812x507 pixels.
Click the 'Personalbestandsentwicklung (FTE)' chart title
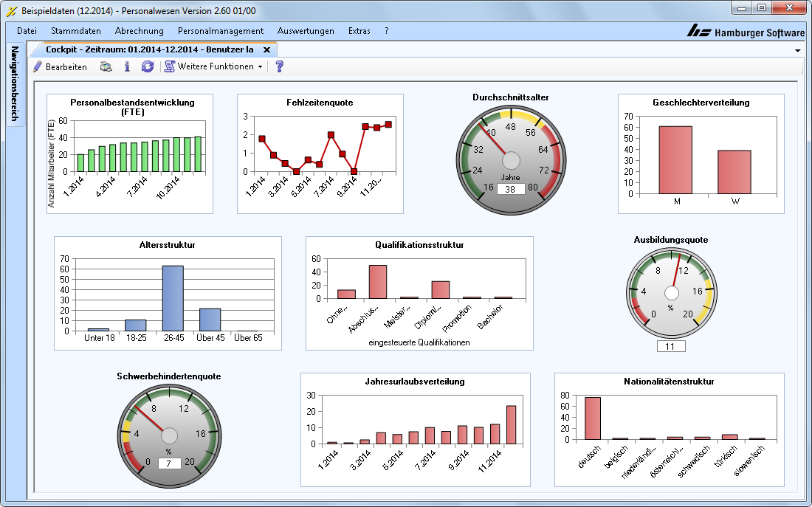point(133,107)
